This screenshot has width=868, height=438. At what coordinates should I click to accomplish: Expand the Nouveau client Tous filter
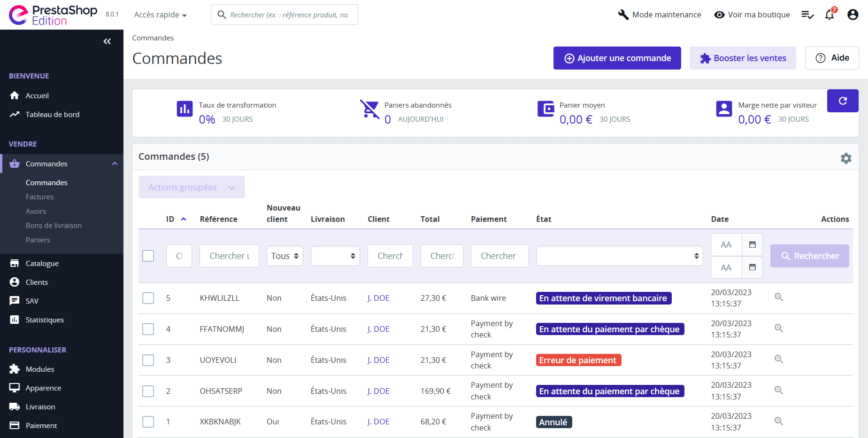click(284, 256)
